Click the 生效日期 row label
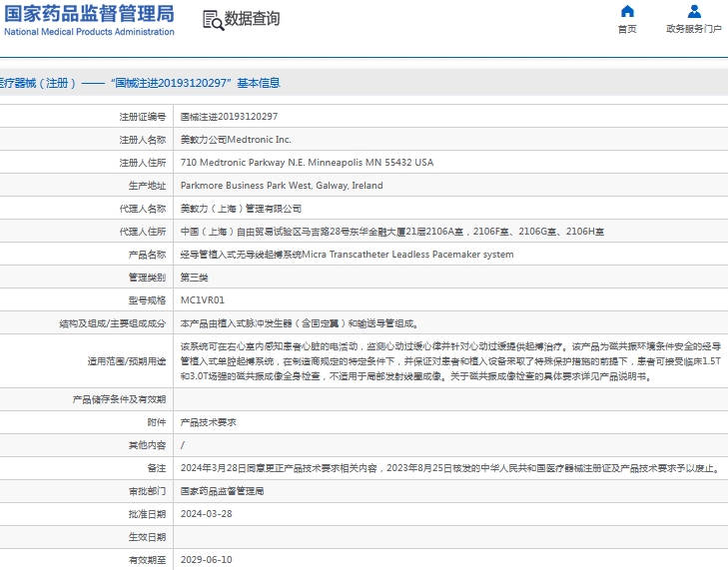Image resolution: width=728 pixels, height=570 pixels. click(147, 537)
